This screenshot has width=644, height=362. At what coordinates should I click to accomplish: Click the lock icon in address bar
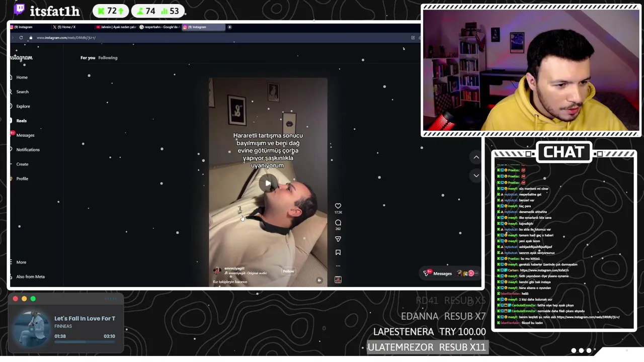31,38
